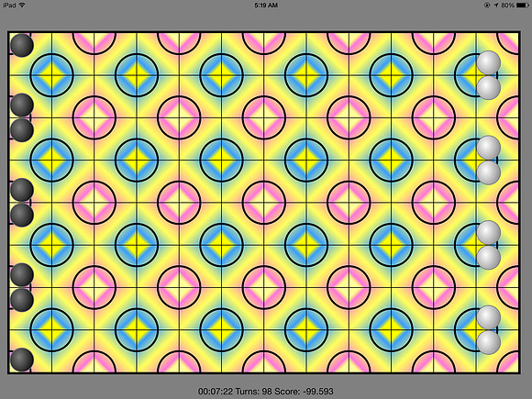Image resolution: width=532 pixels, height=399 pixels.
Task: Tap the bottommost white ball on the right
Action: point(489,343)
